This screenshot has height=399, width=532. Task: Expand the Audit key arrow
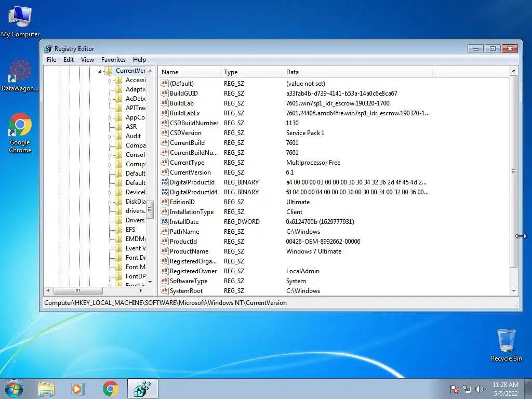tap(110, 137)
